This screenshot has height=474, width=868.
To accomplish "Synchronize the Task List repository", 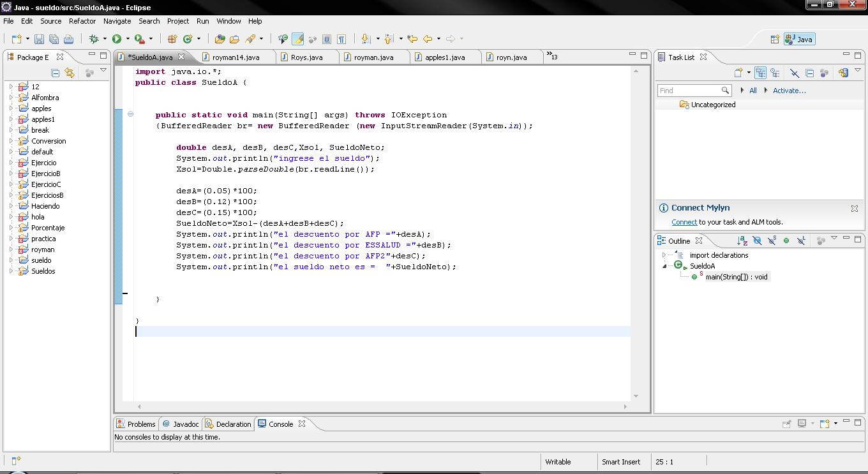I will click(x=844, y=72).
